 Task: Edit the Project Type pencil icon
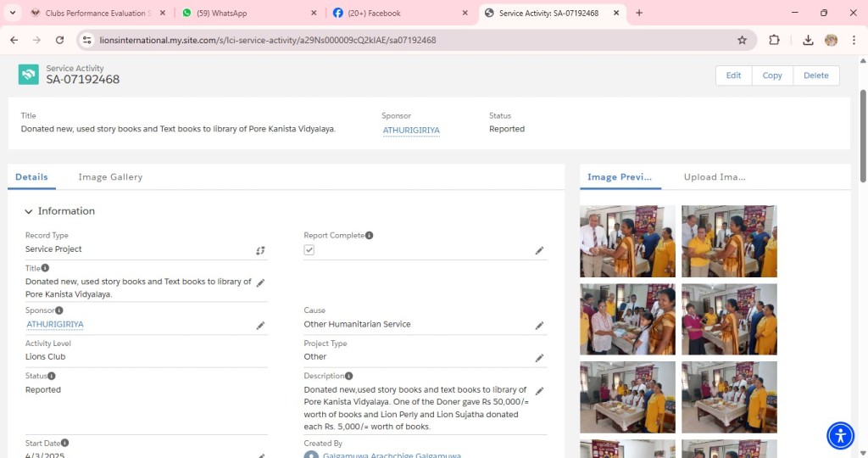pyautogui.click(x=539, y=358)
